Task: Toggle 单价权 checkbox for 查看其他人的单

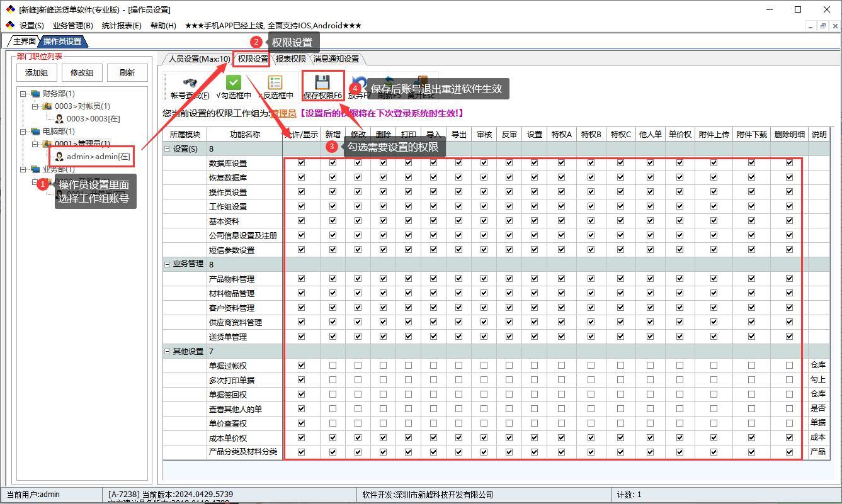Action: pos(680,408)
